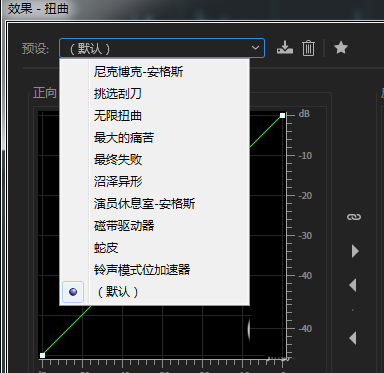Select preset 磁带驱动器

[154, 225]
